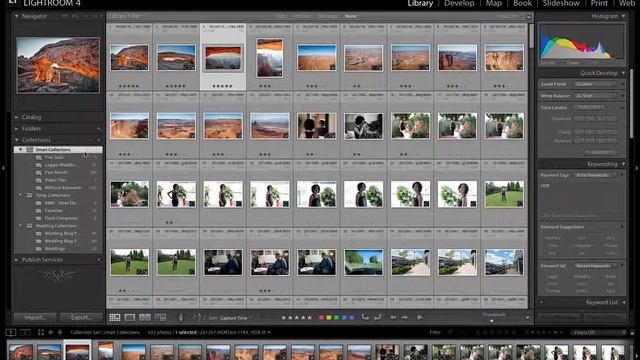The width and height of the screenshot is (640, 360).
Task: Open the White Balance dropdown
Action: point(595,96)
